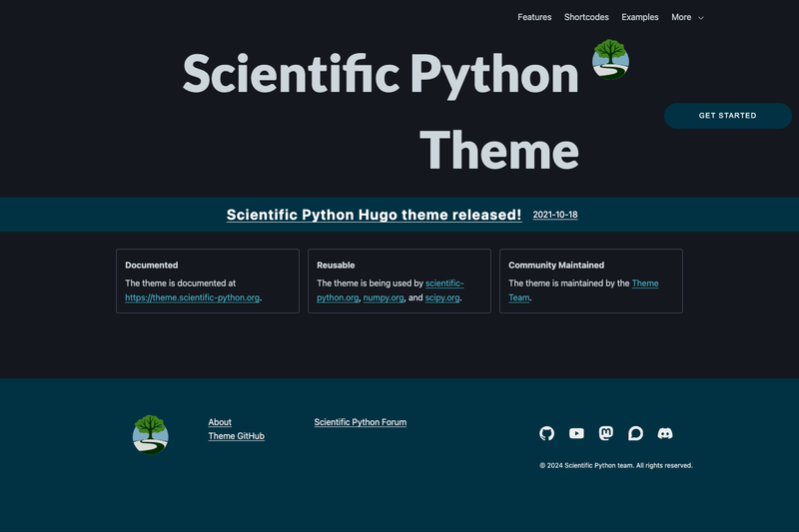Screen dimensions: 799x532
Task: Click the tree logo beside the title
Action: tap(610, 60)
